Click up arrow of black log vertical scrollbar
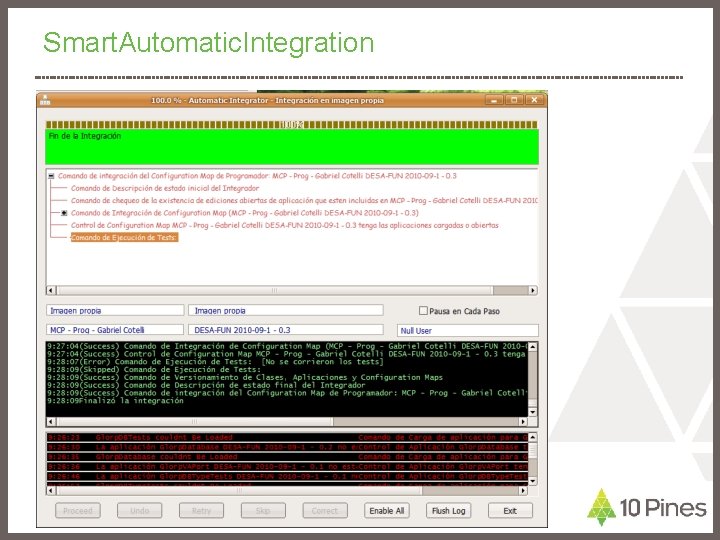Screen dimensions: 720x540 tap(533, 347)
